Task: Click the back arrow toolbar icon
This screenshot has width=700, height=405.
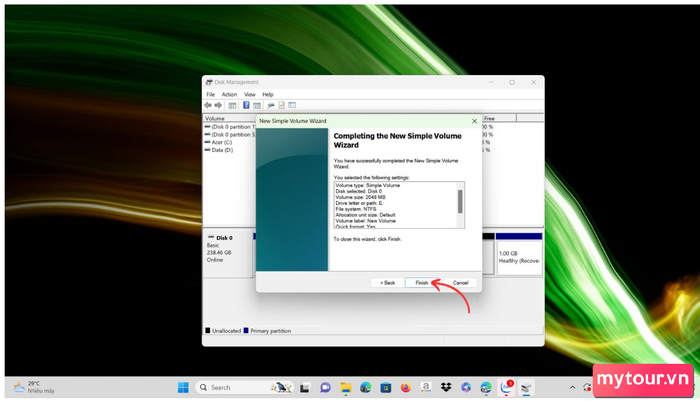Action: click(208, 105)
